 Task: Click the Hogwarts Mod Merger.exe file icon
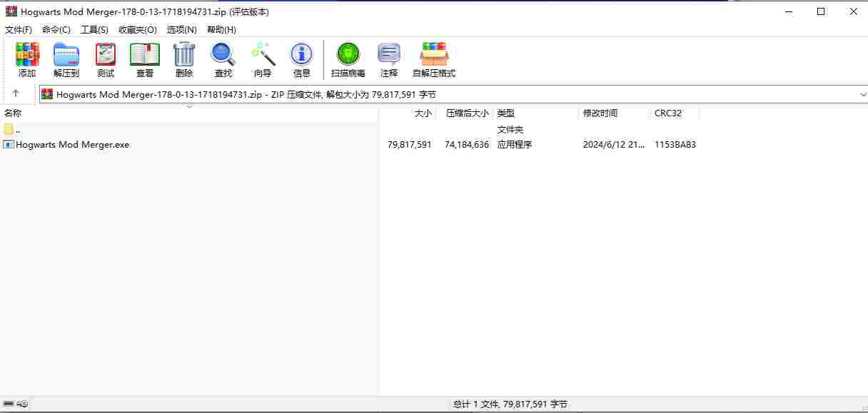tap(9, 144)
